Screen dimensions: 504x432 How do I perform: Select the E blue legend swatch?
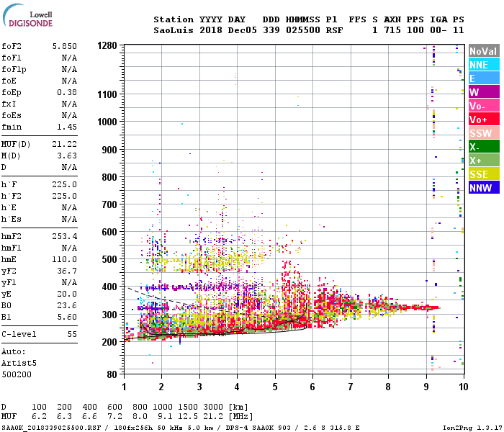(x=484, y=78)
